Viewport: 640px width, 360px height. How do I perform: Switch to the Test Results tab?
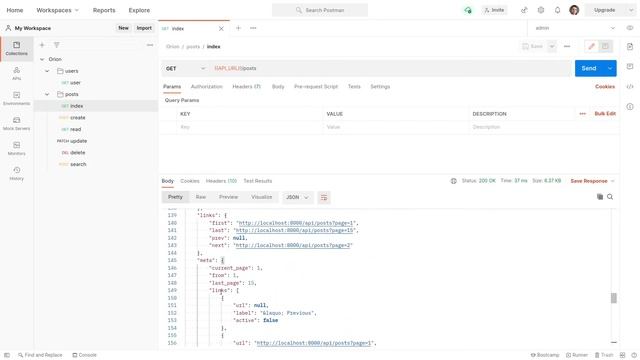pyautogui.click(x=258, y=181)
